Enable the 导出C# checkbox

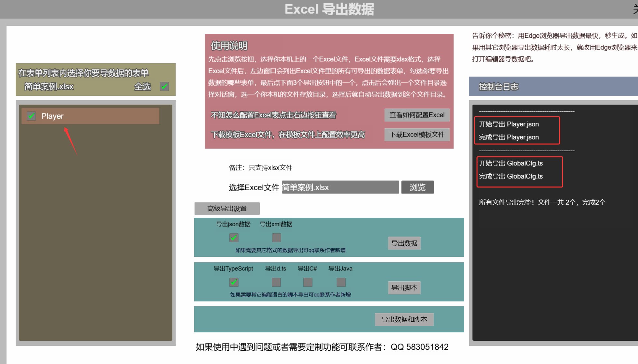[x=308, y=282]
